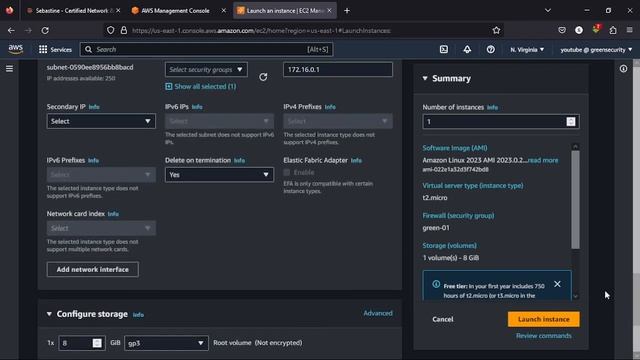Click the Free tier info icon
The width and height of the screenshot is (640, 360).
(436, 284)
